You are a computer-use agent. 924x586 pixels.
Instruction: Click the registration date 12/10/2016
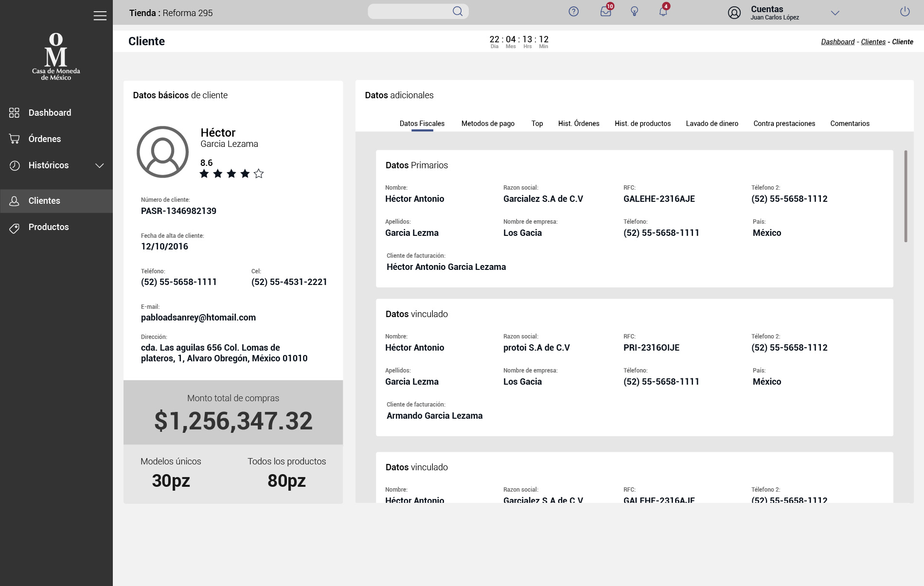pyautogui.click(x=164, y=247)
